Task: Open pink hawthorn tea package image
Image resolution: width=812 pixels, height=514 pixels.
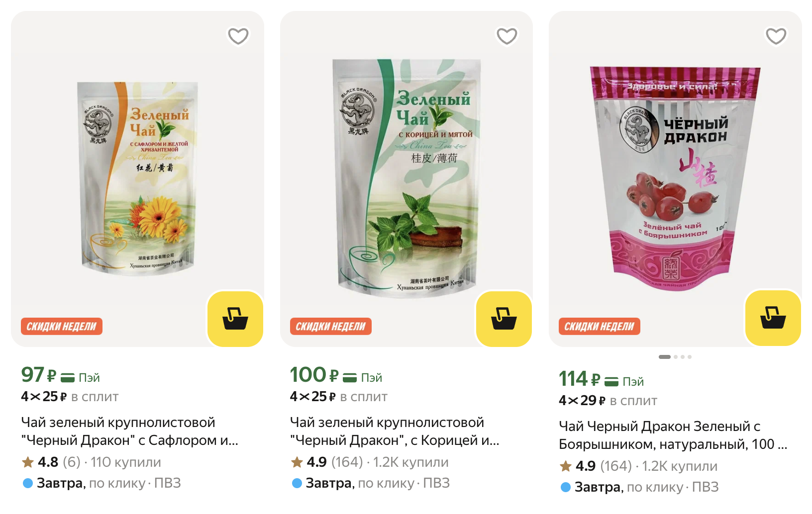Action: tap(675, 178)
